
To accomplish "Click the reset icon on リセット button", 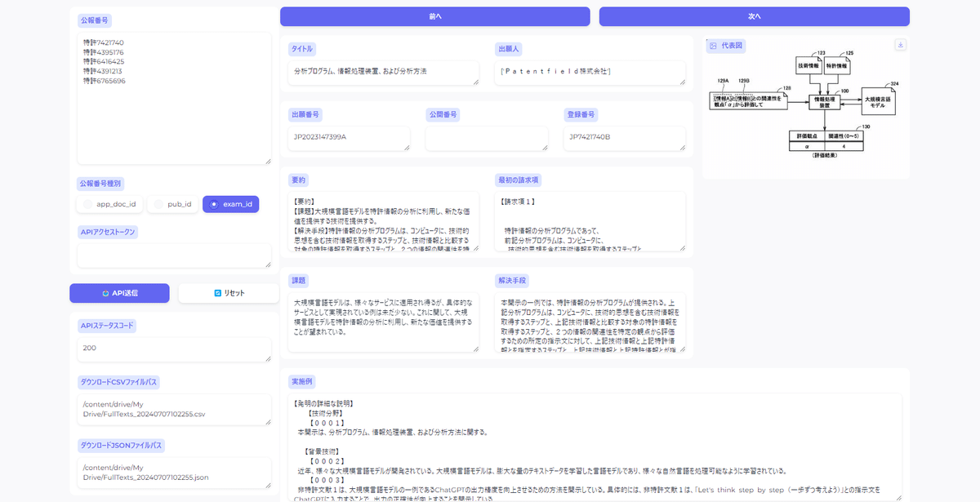I will (217, 293).
